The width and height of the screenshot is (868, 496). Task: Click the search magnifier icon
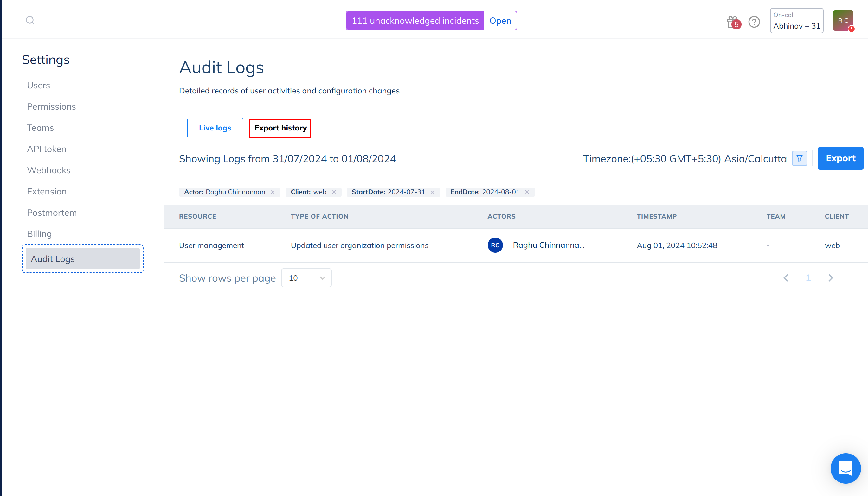(x=30, y=21)
